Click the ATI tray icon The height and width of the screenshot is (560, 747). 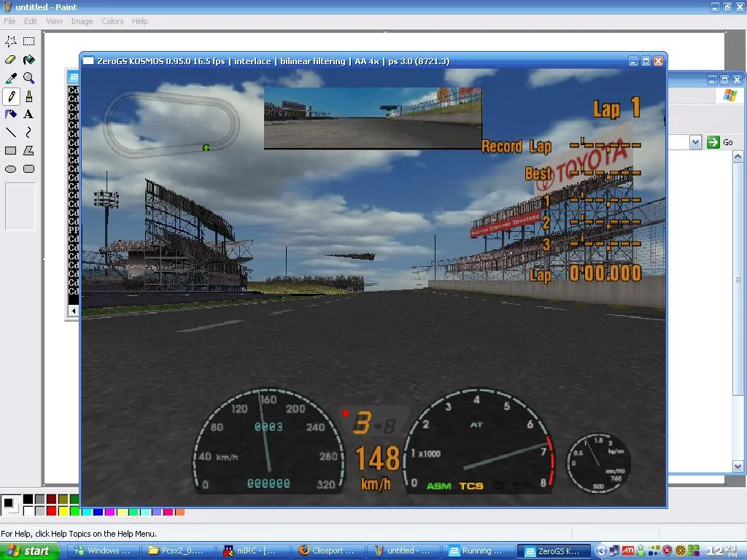628,551
